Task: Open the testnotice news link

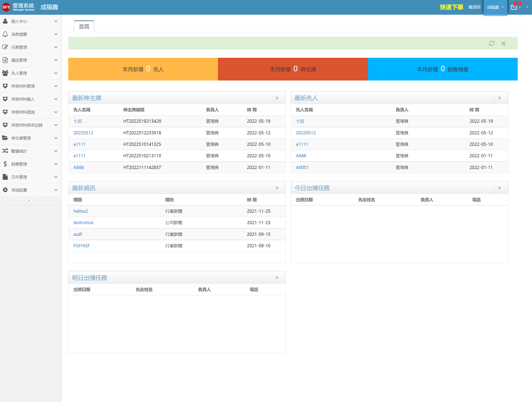Action: (x=83, y=223)
